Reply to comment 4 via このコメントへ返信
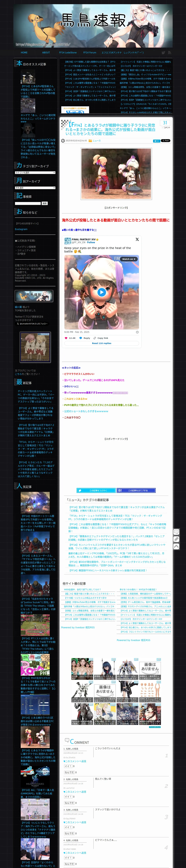 (75, 853)
